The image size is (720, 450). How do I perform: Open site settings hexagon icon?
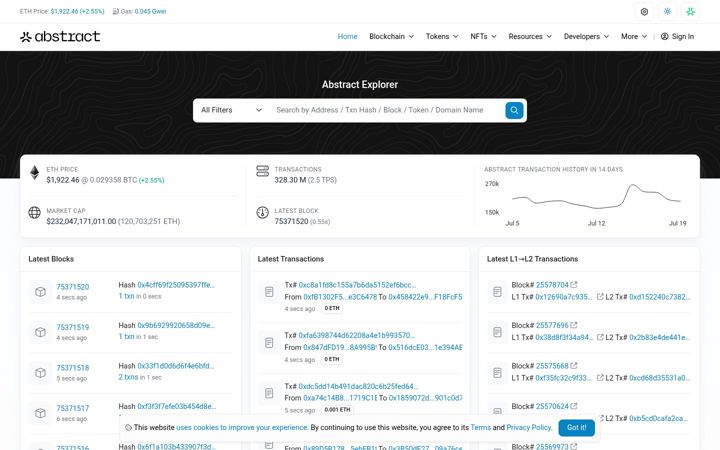click(644, 11)
